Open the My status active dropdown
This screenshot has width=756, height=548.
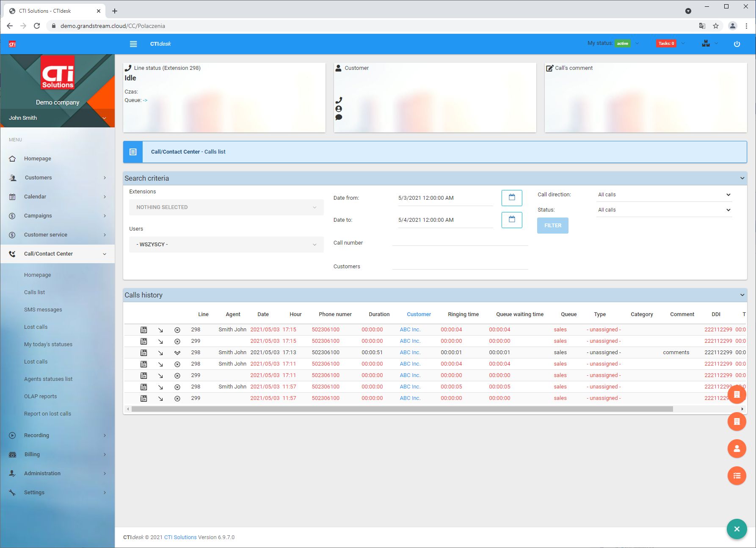point(637,43)
